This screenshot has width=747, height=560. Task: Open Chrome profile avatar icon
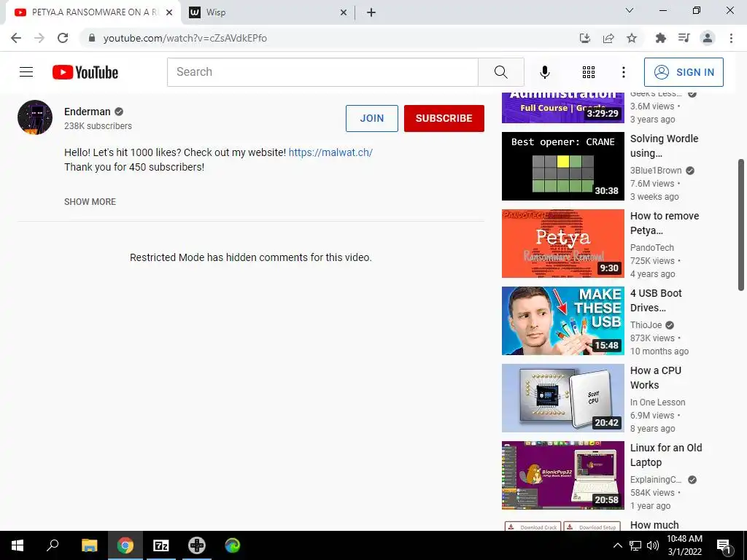tap(708, 38)
